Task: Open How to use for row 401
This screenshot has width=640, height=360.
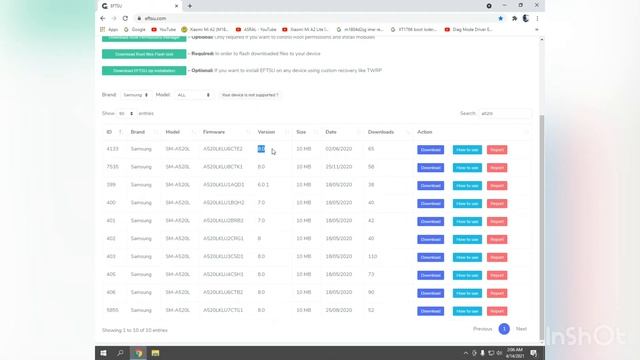Action: click(x=467, y=222)
